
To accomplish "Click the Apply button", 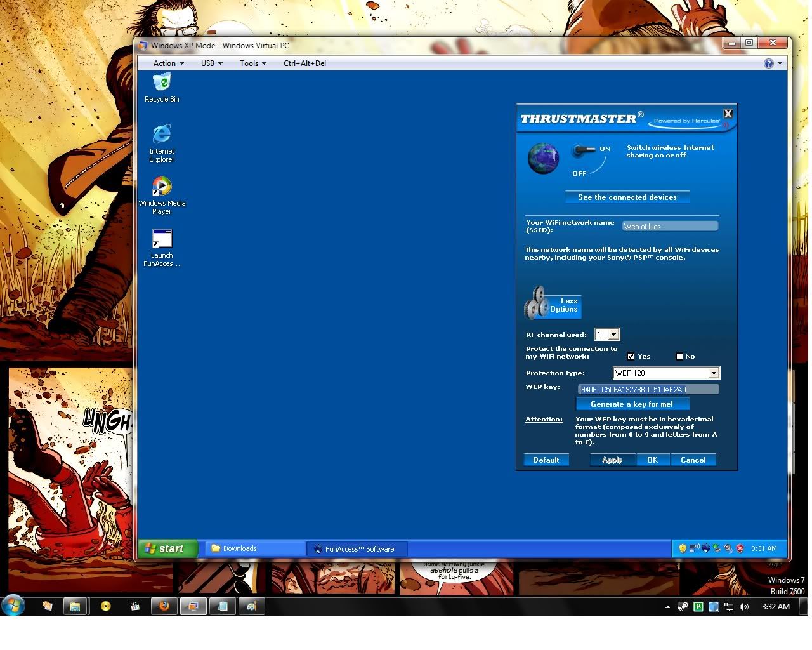I will tap(612, 460).
